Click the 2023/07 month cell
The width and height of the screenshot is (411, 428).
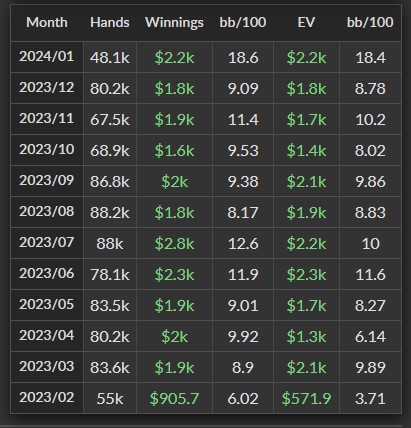[47, 242]
